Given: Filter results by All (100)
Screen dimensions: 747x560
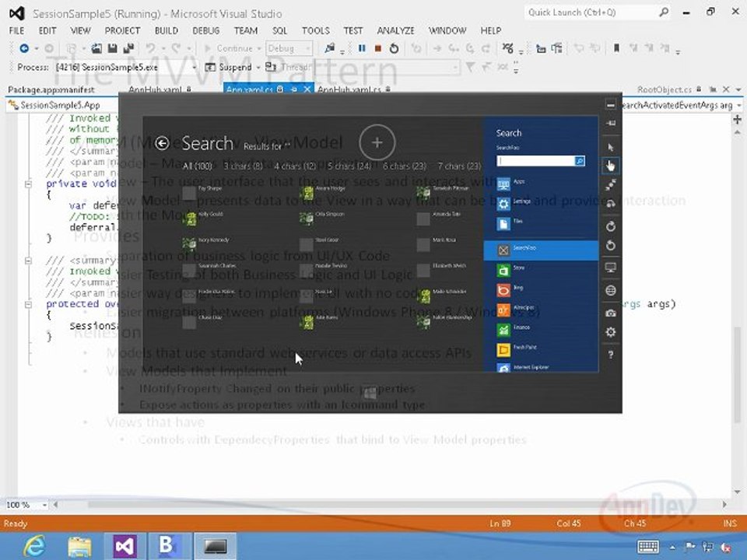Looking at the screenshot, I should pyautogui.click(x=197, y=166).
